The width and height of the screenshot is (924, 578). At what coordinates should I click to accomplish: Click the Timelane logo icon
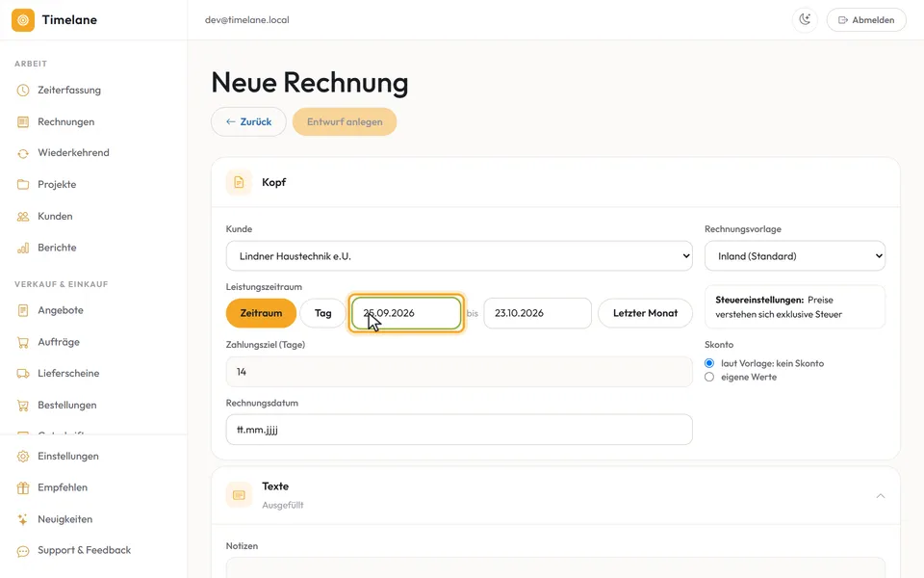[x=23, y=20]
